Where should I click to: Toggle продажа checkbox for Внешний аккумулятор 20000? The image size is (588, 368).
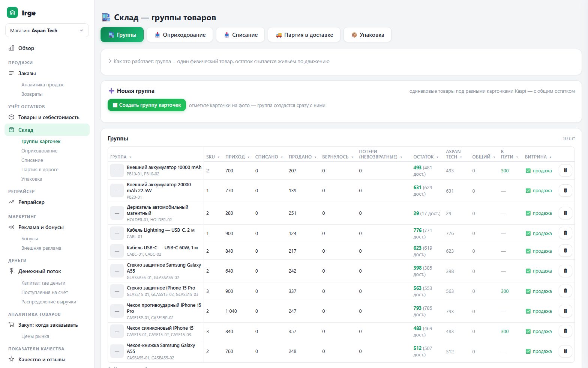coord(528,191)
